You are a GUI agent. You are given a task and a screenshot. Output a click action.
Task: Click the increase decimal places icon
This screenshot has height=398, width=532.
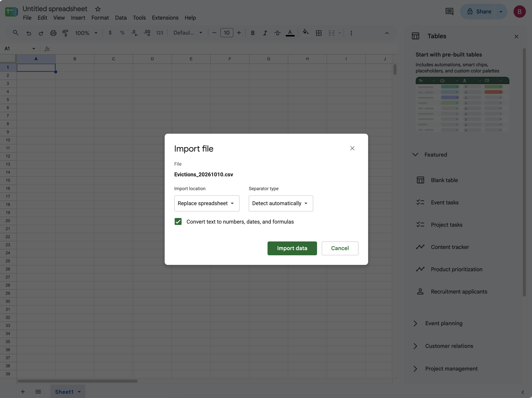(x=147, y=33)
